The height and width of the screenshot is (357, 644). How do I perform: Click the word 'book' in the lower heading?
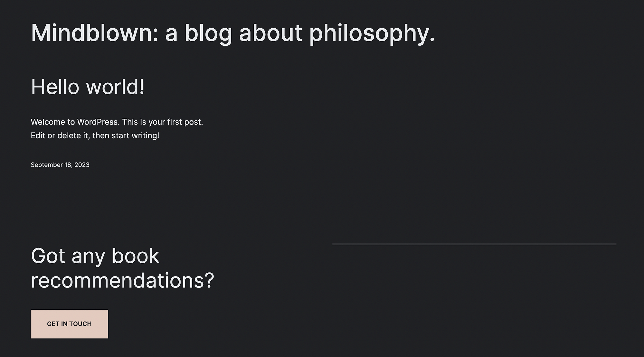pyautogui.click(x=136, y=256)
